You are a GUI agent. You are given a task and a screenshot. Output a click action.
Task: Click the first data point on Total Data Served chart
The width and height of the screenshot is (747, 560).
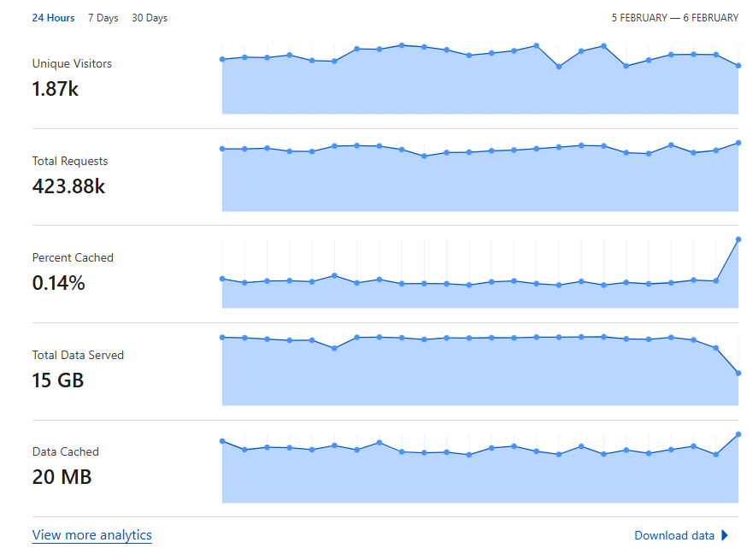pos(222,338)
